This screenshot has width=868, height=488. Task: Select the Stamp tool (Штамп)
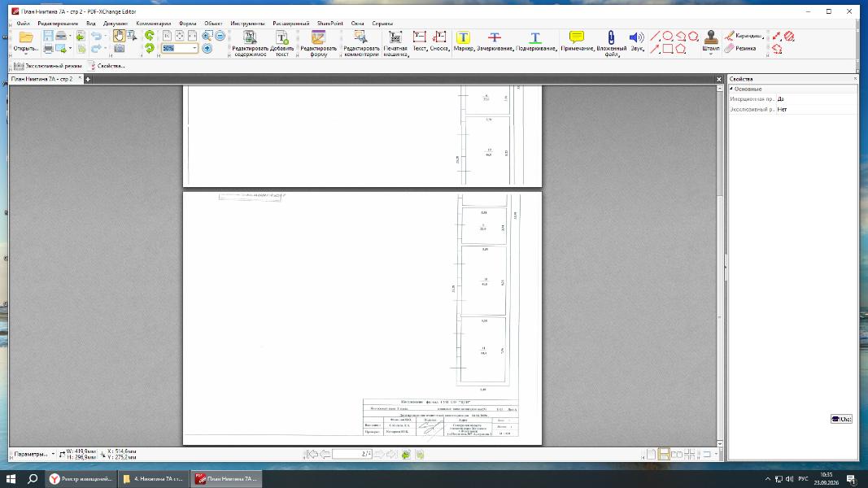point(711,41)
